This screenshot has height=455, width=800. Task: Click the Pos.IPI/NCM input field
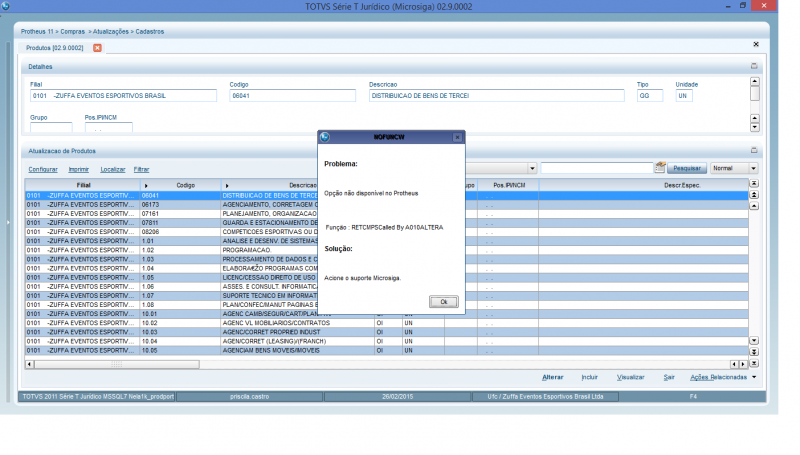tap(109, 127)
